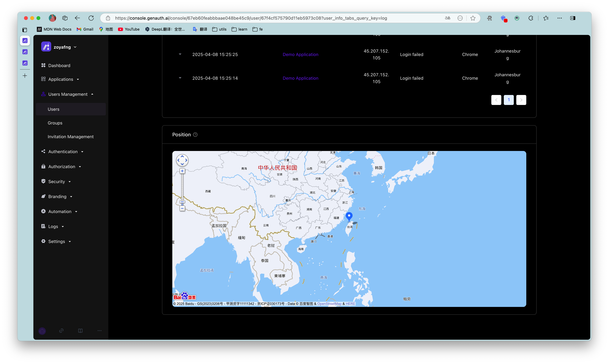Open Invitation Management page
The height and width of the screenshot is (364, 609).
pyautogui.click(x=71, y=137)
